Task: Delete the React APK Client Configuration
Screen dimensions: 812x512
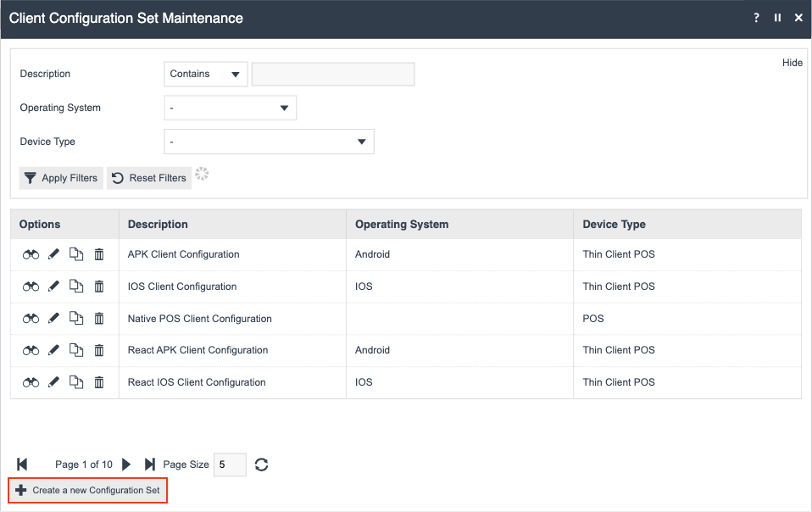Action: pos(99,350)
